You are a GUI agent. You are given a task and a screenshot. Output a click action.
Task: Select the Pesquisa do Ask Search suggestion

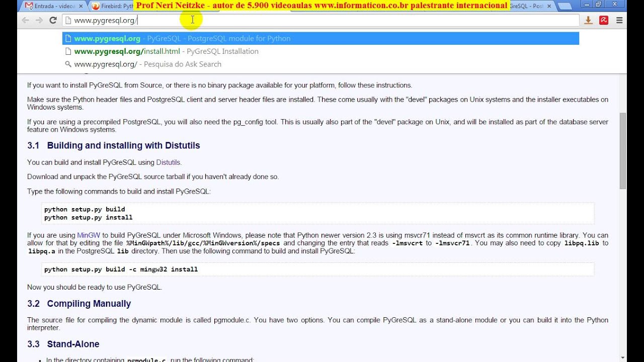point(321,64)
